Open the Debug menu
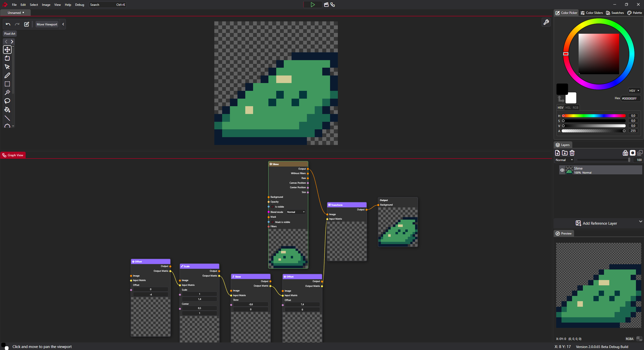Image resolution: width=644 pixels, height=350 pixels. point(79,5)
